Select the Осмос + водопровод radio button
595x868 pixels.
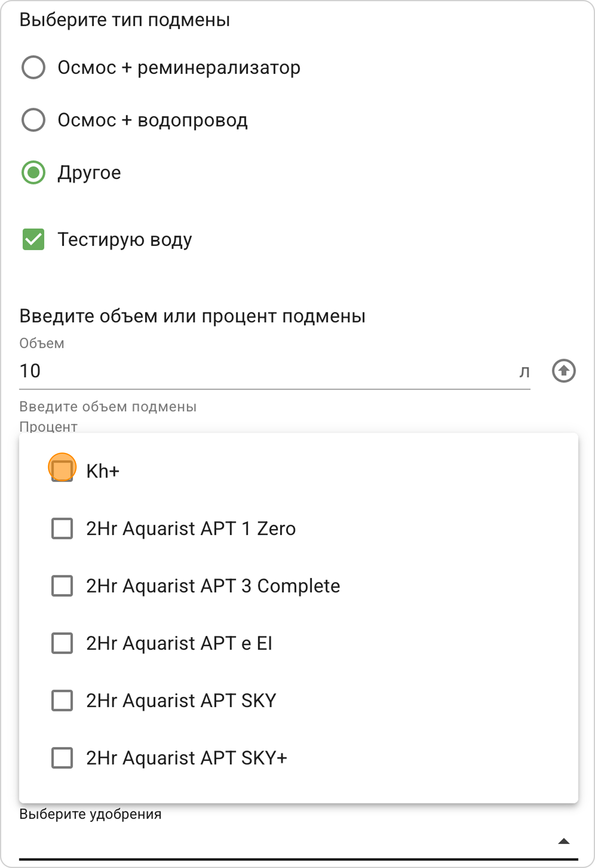click(34, 120)
